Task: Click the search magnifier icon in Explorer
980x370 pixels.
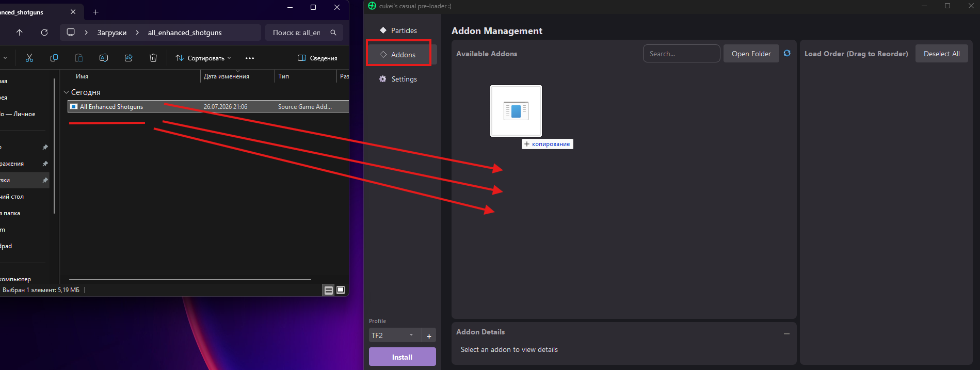Action: 333,33
